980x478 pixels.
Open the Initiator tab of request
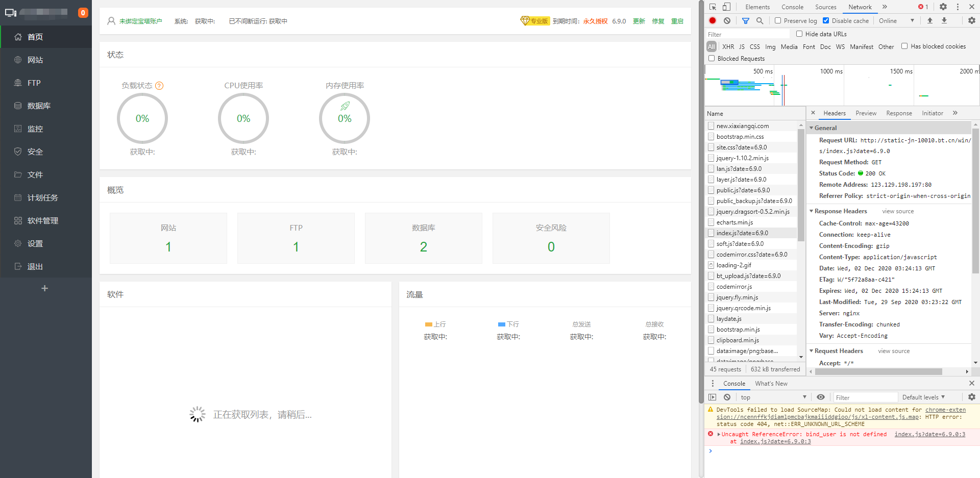point(933,113)
